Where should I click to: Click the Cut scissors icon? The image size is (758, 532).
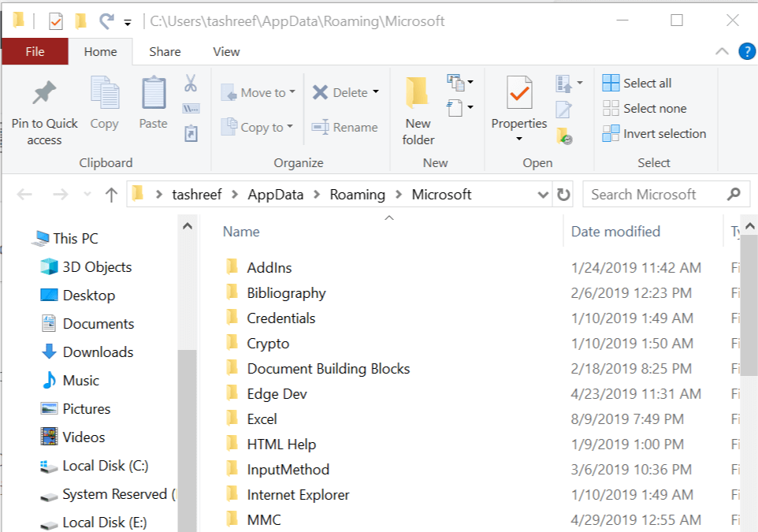point(191,84)
